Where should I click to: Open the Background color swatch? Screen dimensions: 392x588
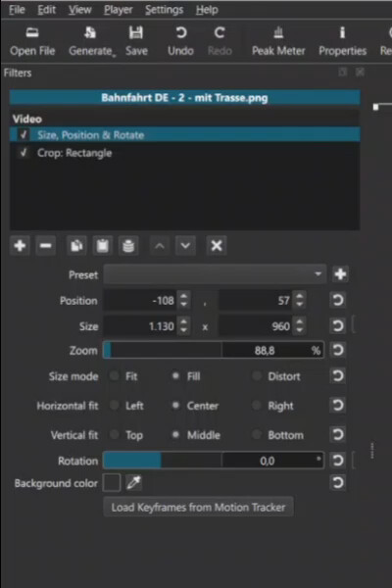112,482
